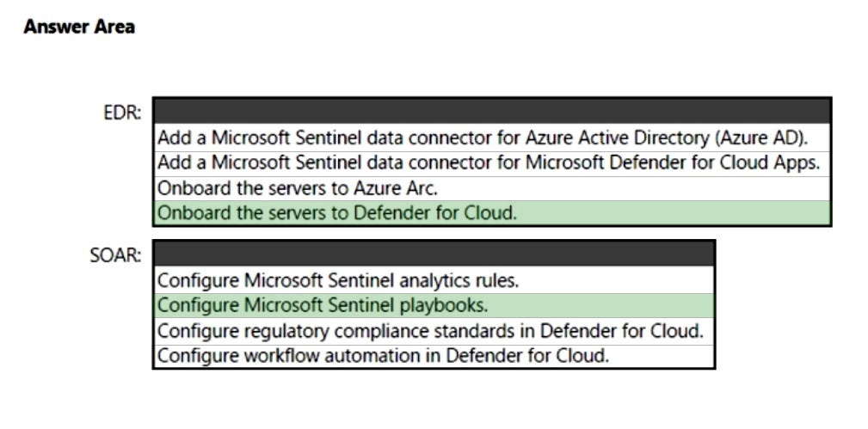Choose the first option in the EDR list
The height and width of the screenshot is (429, 868).
(x=483, y=138)
